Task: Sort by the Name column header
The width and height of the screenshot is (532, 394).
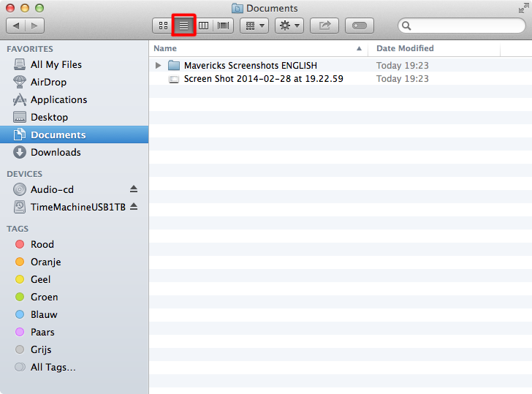Action: point(259,48)
